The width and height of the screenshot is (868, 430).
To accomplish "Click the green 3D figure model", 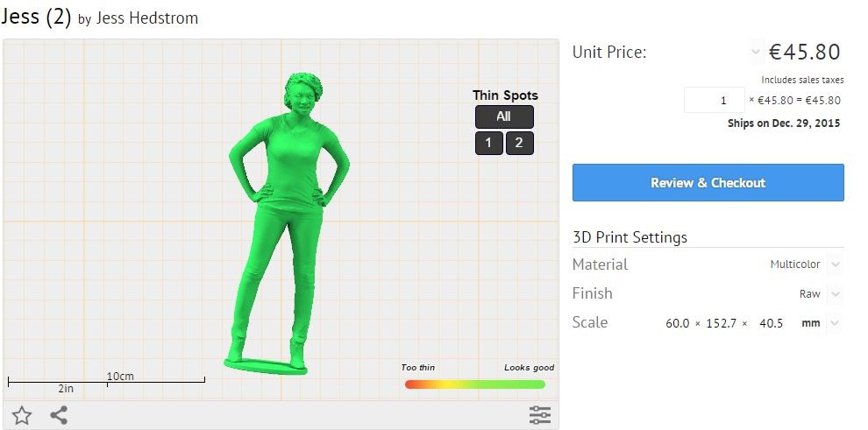I will pos(289,221).
